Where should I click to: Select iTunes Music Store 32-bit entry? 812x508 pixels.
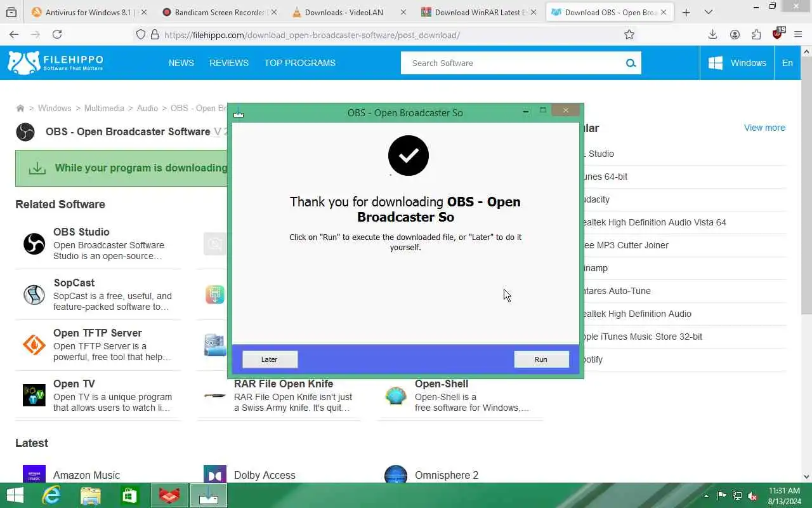click(643, 337)
